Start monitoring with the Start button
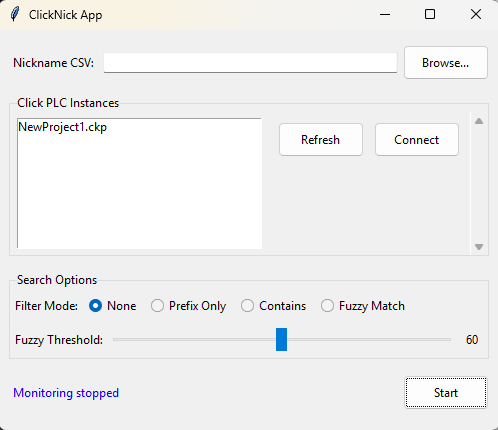This screenshot has height=430, width=498. coord(446,393)
